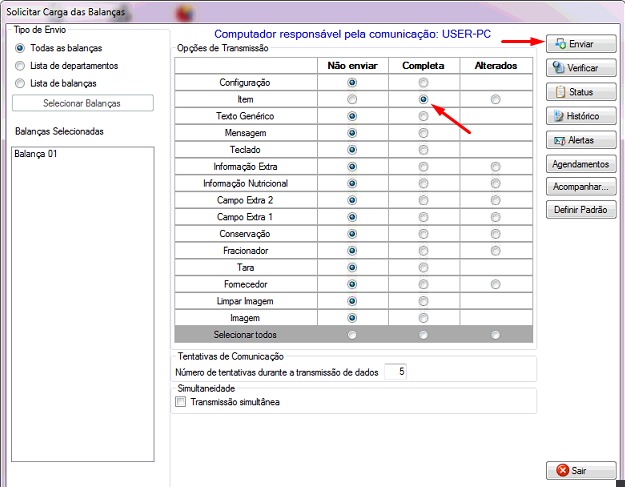
Task: Set Item to Completa
Action: 423,99
